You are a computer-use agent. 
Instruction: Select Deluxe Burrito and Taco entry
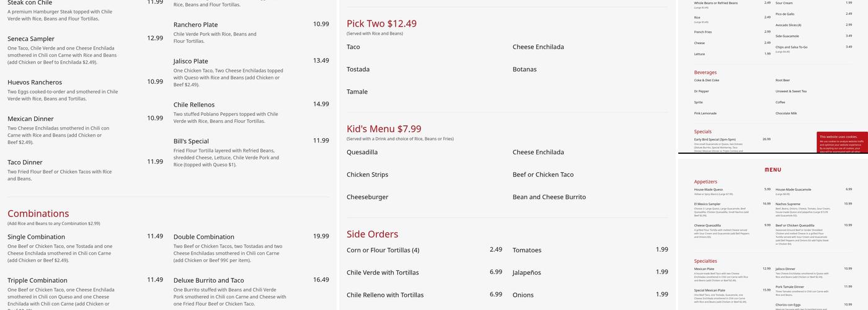(x=208, y=280)
